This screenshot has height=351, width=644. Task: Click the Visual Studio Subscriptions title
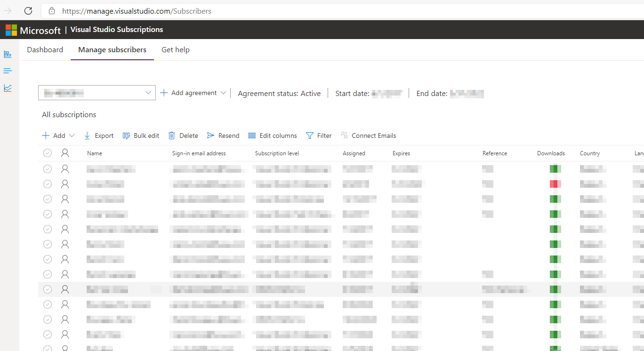(117, 30)
